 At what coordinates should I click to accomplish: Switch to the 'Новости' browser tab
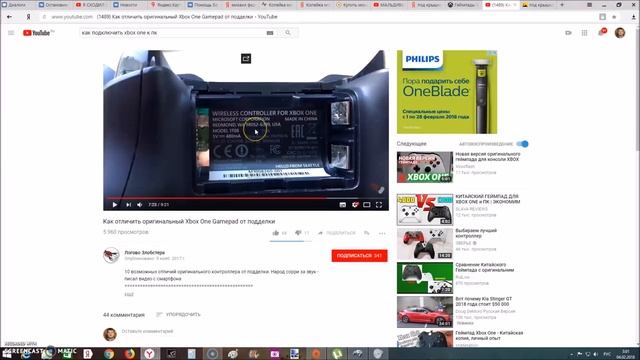128,5
